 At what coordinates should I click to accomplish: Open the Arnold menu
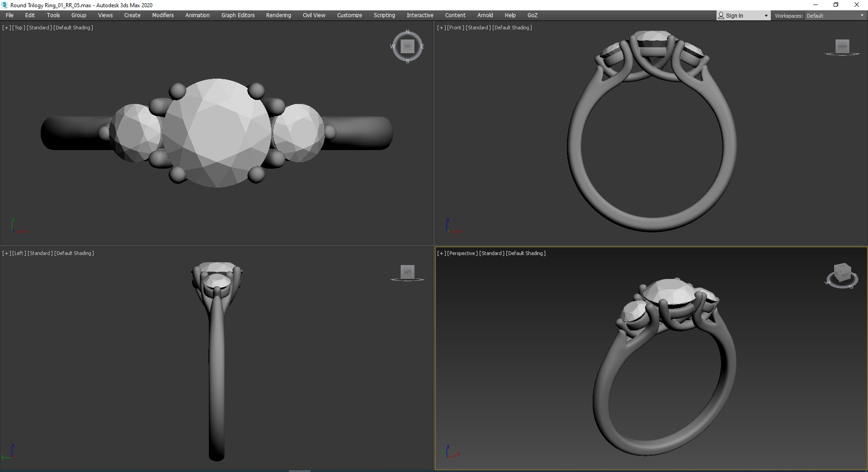(485, 15)
